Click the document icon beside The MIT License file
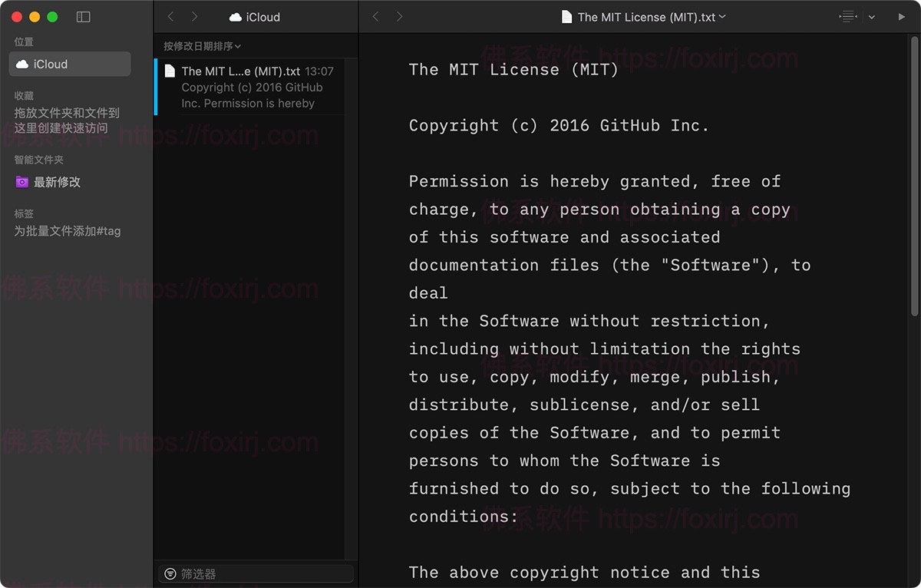This screenshot has height=588, width=921. pyautogui.click(x=170, y=71)
